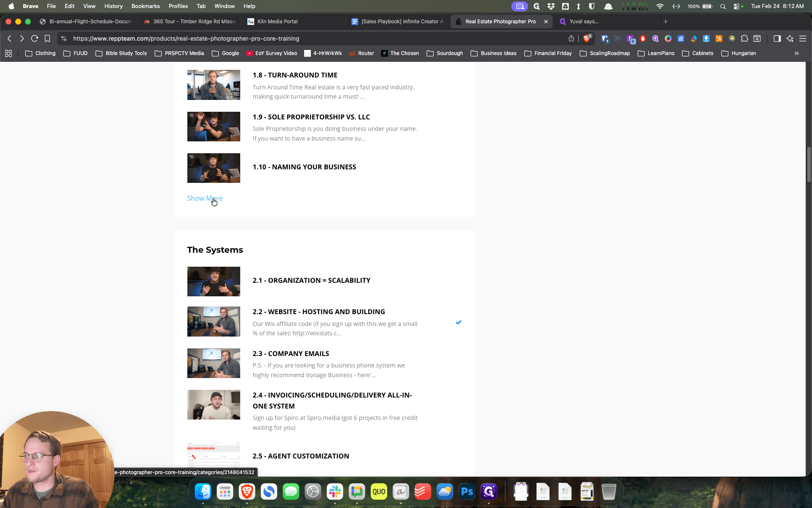
Task: Open the Sourdough bookmark folder
Action: pos(444,53)
